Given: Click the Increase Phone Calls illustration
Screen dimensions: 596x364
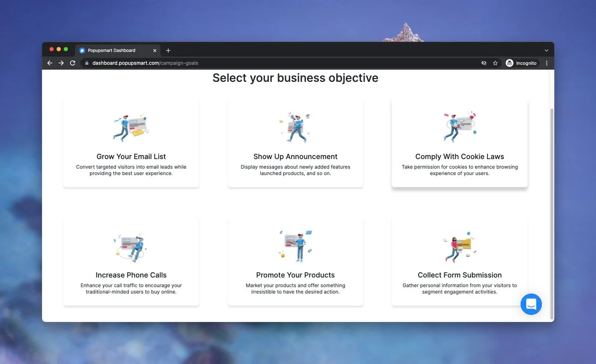Looking at the screenshot, I should 131,248.
